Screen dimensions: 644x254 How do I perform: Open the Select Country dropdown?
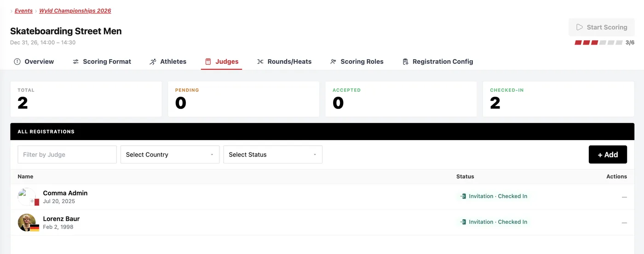170,154
